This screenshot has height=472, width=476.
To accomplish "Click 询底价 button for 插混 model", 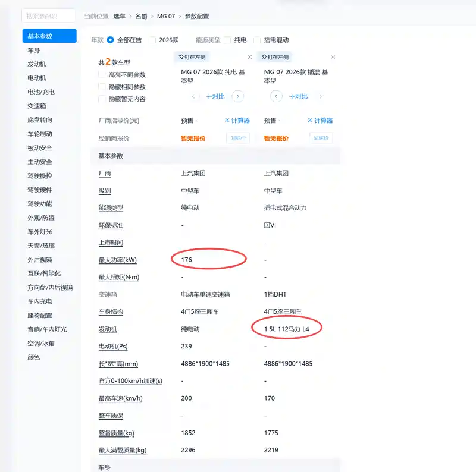I will click(x=321, y=138).
